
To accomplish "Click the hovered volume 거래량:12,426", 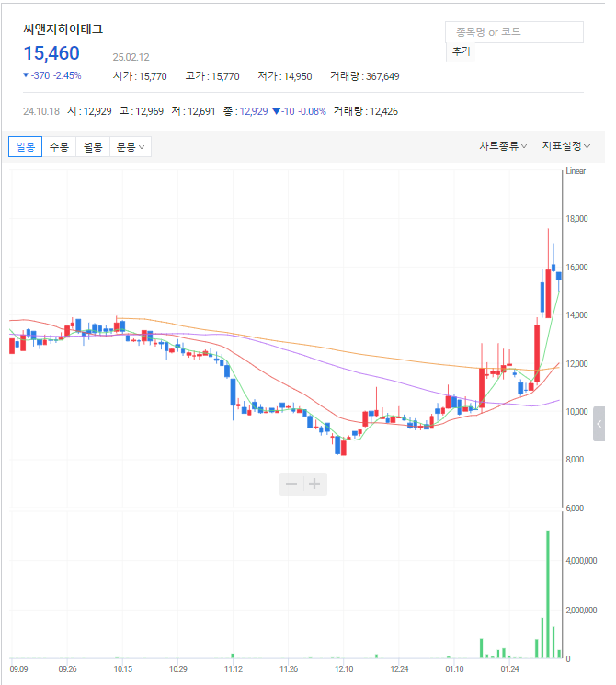I will pyautogui.click(x=366, y=111).
